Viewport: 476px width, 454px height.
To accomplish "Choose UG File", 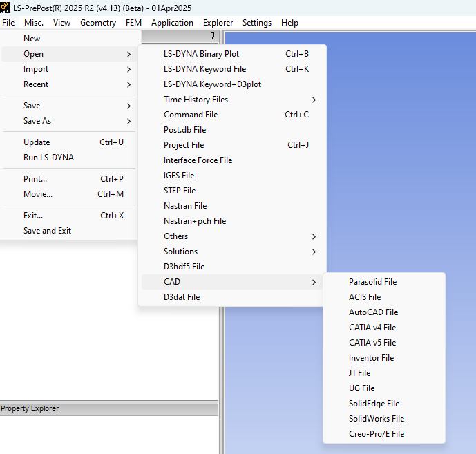I will click(384, 388).
